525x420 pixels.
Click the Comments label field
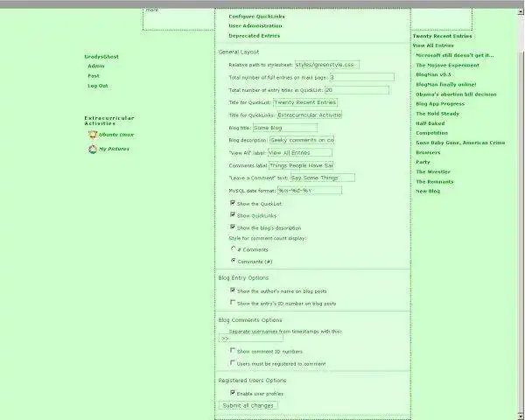[x=301, y=165]
